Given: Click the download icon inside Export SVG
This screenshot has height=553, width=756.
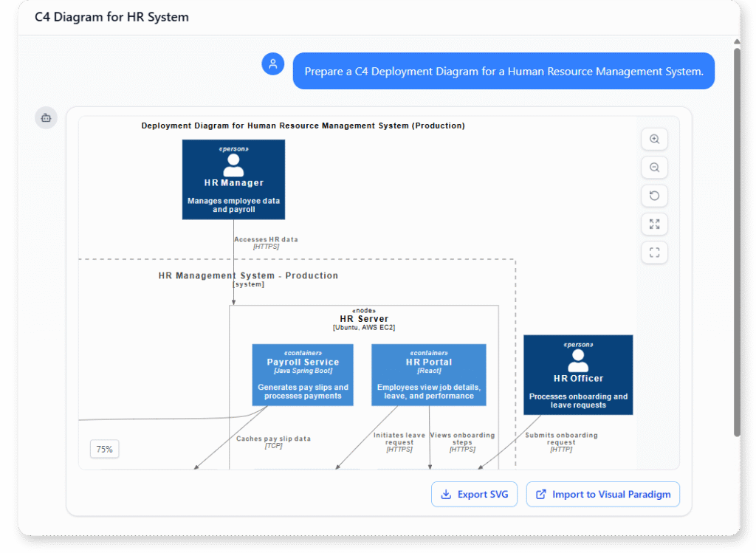Looking at the screenshot, I should click(x=446, y=494).
